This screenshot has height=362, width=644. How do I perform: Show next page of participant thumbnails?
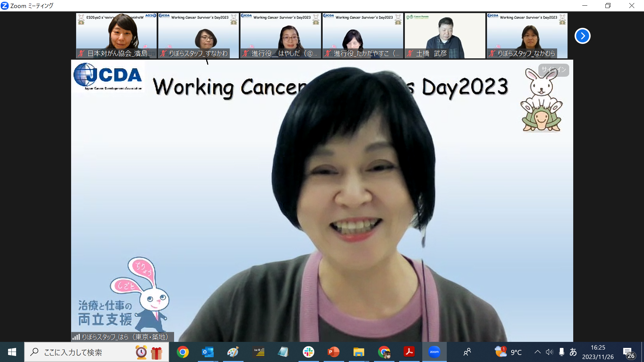(582, 36)
